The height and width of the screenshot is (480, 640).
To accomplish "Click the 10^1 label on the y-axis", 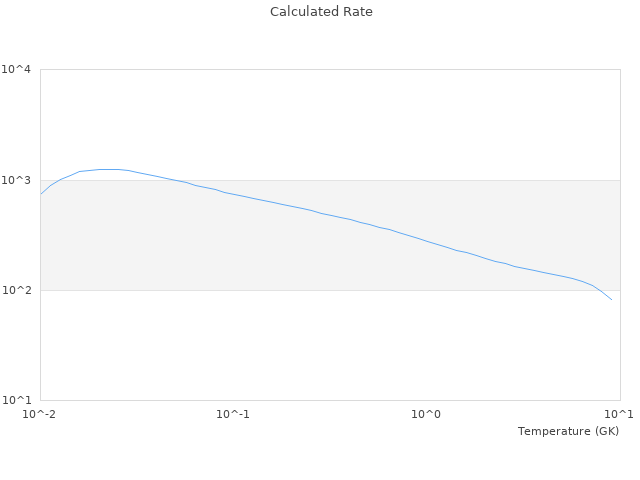I will pyautogui.click(x=17, y=401).
